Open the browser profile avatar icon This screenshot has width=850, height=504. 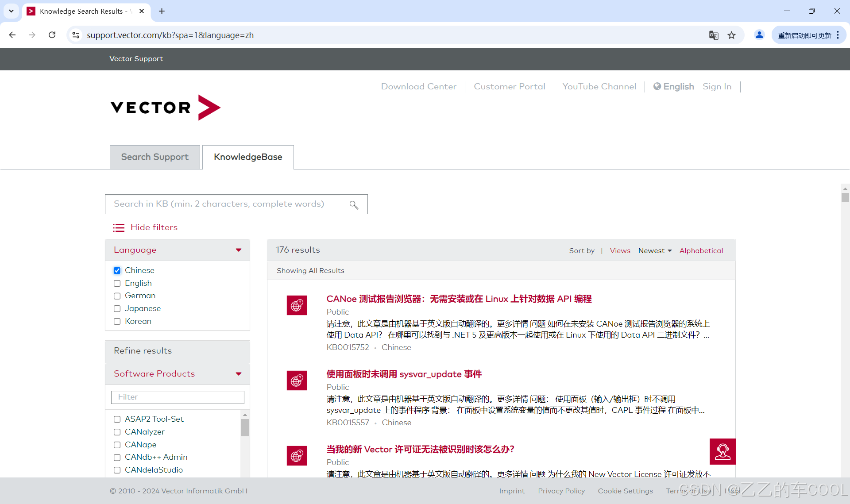coord(759,35)
